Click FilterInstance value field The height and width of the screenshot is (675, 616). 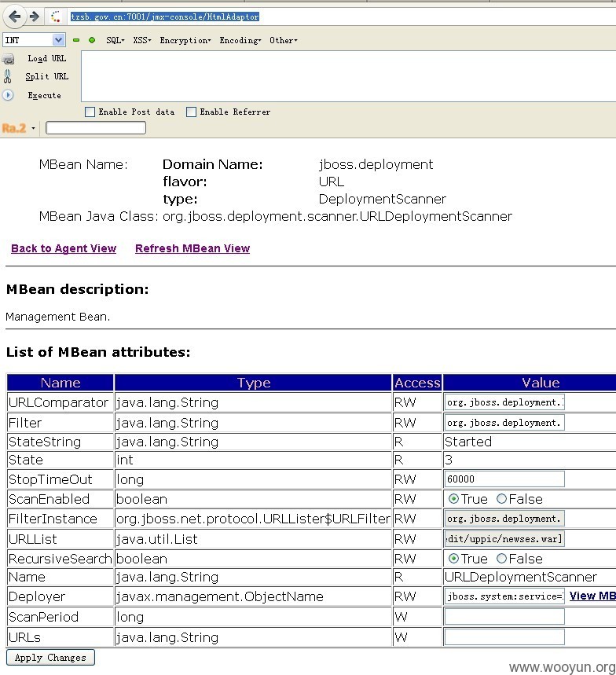click(x=504, y=519)
